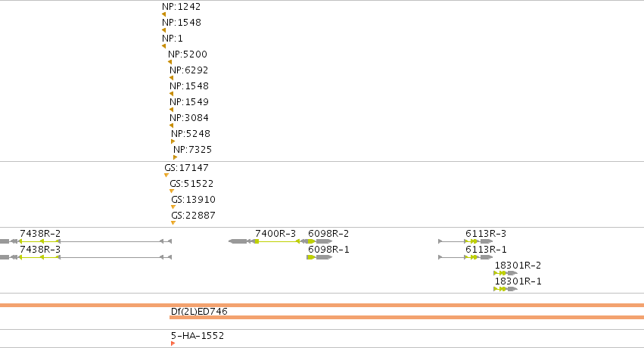644x348 pixels.
Task: Click the red arrowhead under 5-HA-1552
Action: coord(173,343)
